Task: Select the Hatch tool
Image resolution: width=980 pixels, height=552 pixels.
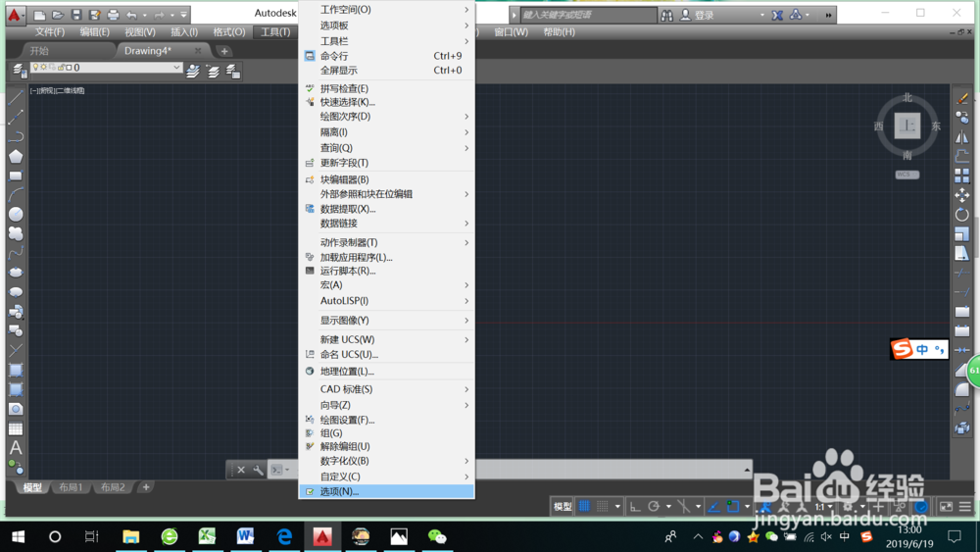Action: tap(16, 370)
